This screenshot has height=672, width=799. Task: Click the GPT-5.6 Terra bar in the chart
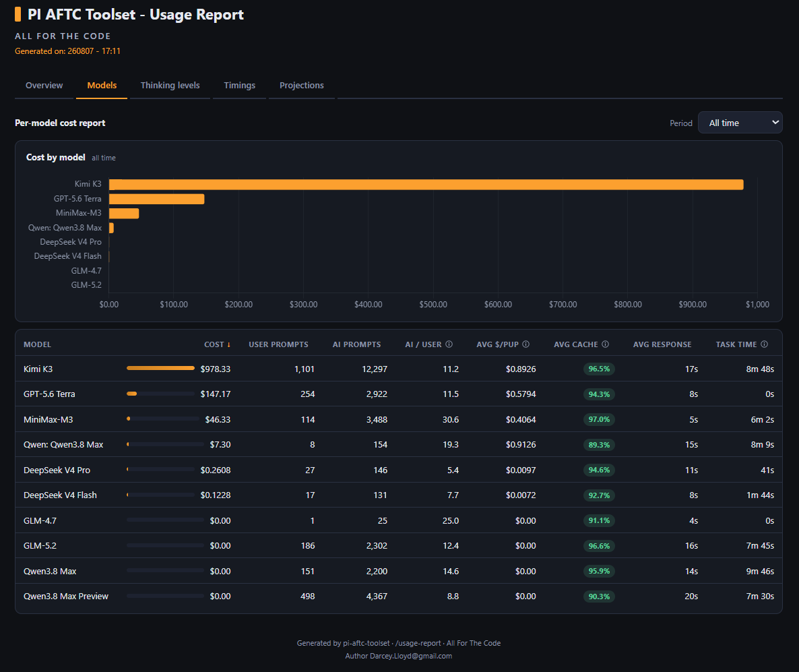tap(156, 199)
